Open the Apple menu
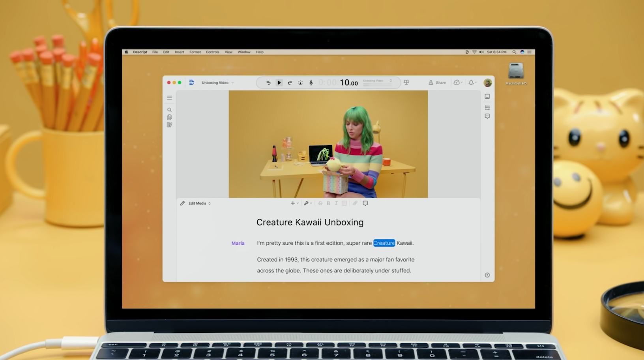 pyautogui.click(x=127, y=52)
